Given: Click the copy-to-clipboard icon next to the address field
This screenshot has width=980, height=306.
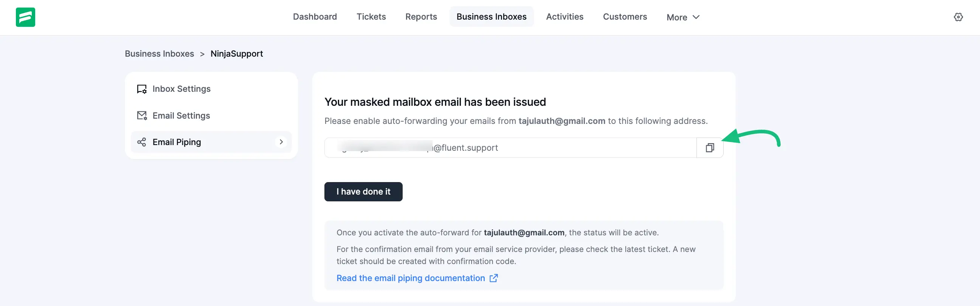Looking at the screenshot, I should (x=710, y=147).
